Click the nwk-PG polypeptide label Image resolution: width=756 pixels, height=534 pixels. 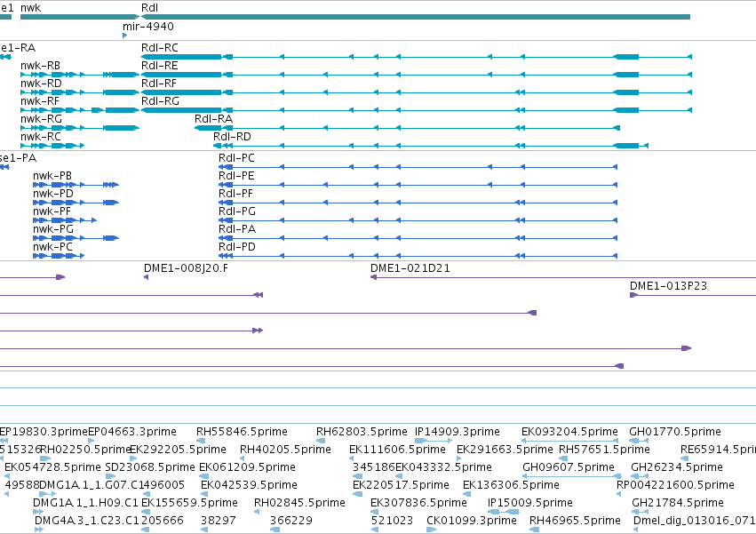point(53,229)
